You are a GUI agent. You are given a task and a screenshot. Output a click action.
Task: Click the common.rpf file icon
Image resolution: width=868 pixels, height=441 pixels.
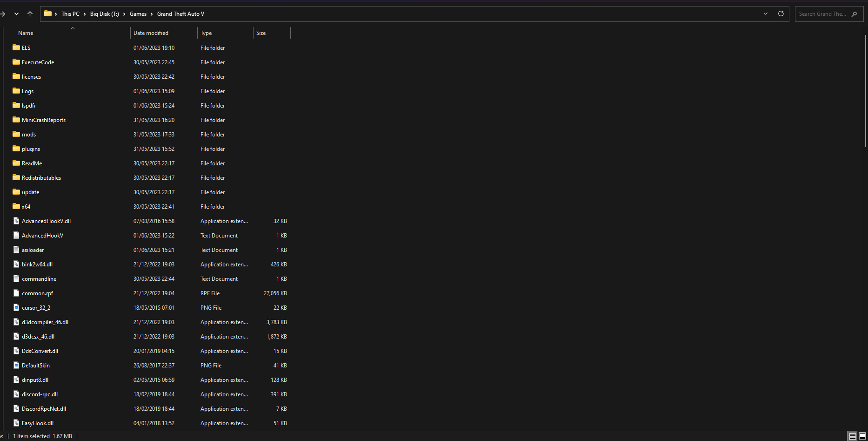coord(16,293)
